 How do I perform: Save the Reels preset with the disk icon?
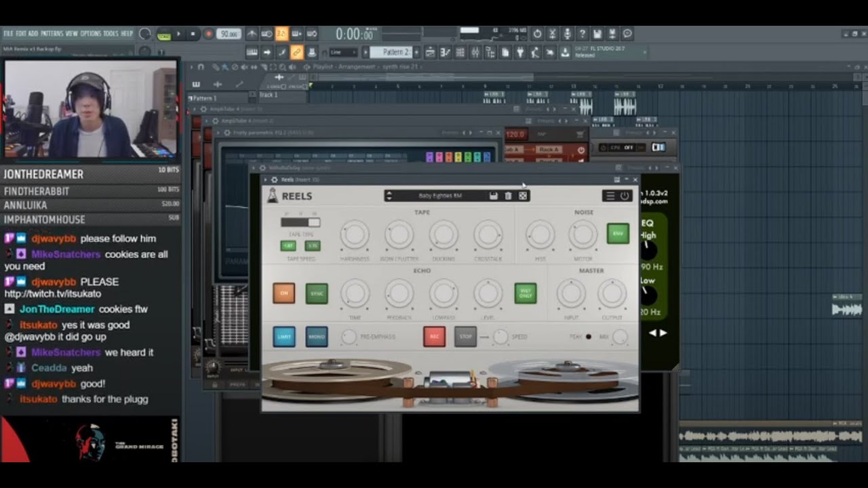[x=494, y=196]
